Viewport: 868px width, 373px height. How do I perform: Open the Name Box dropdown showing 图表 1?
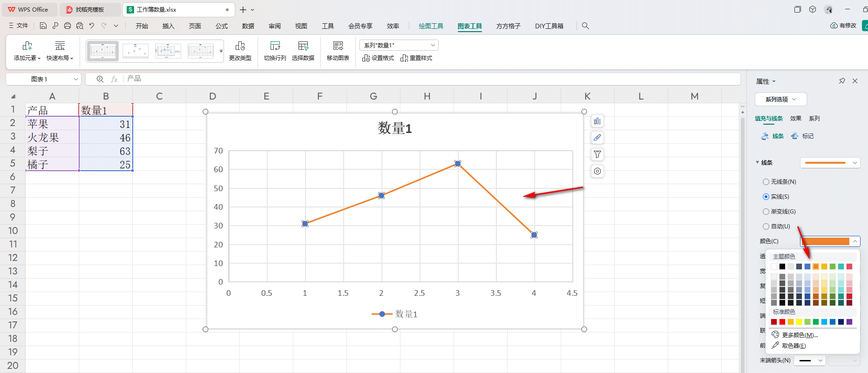(75, 80)
